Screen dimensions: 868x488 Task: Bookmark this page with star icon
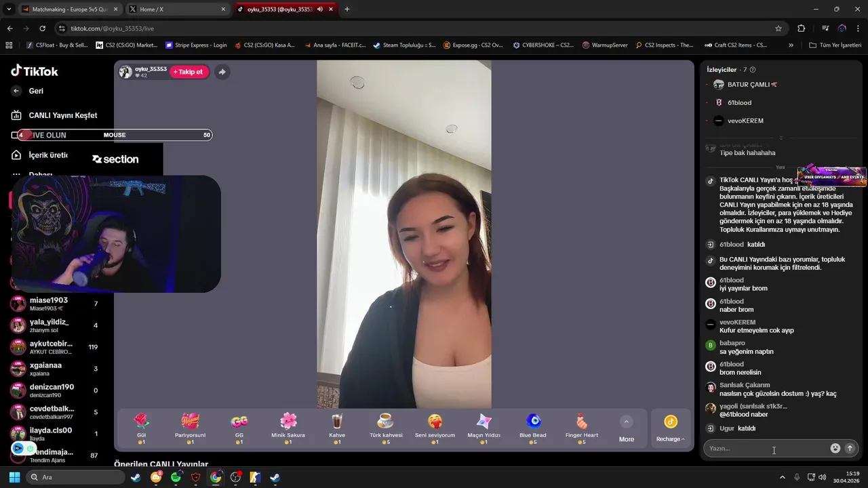778,28
